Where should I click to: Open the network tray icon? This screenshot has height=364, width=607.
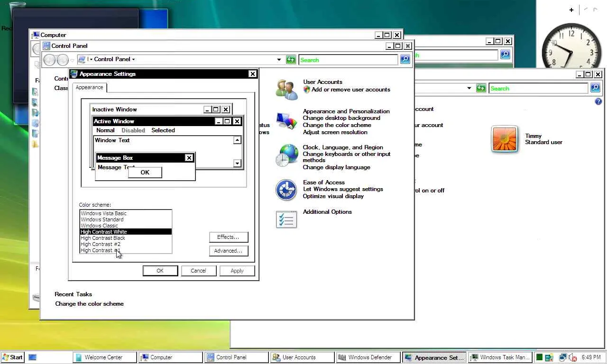pos(562,357)
